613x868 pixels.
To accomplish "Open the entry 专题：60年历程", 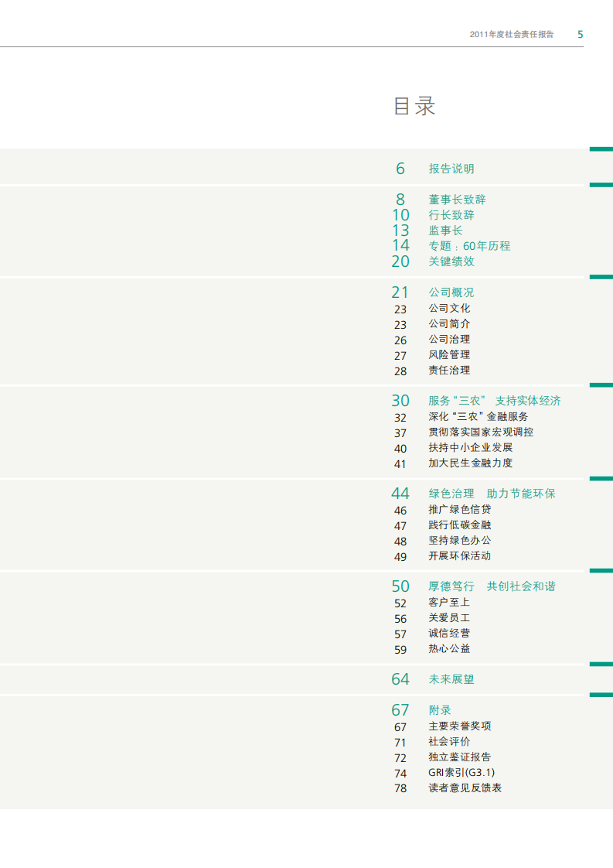I will (469, 246).
